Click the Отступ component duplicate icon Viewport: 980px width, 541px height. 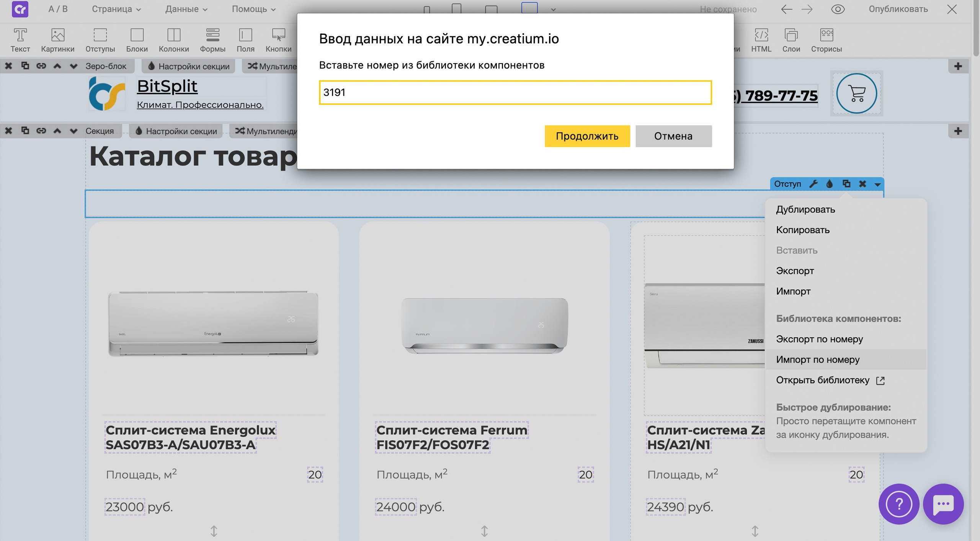(x=846, y=184)
